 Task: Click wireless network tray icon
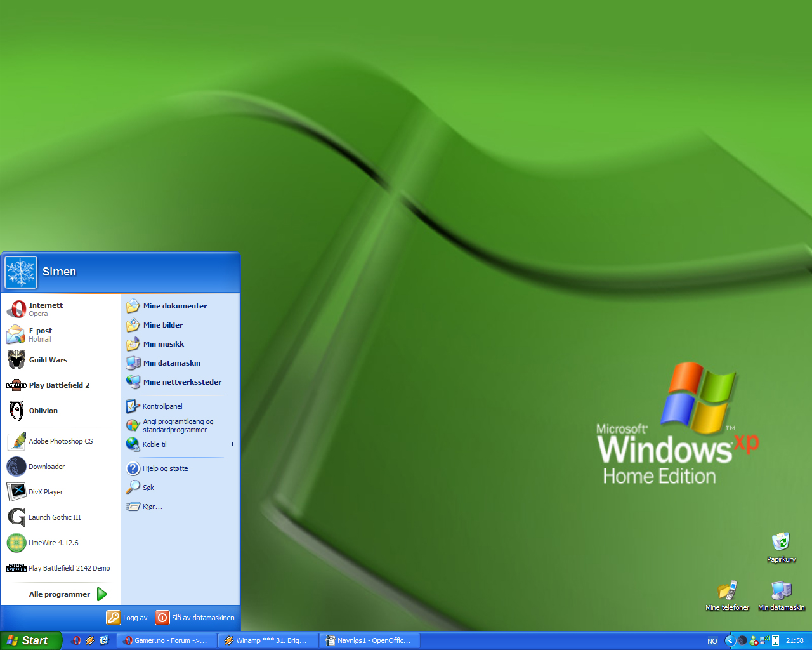click(764, 640)
